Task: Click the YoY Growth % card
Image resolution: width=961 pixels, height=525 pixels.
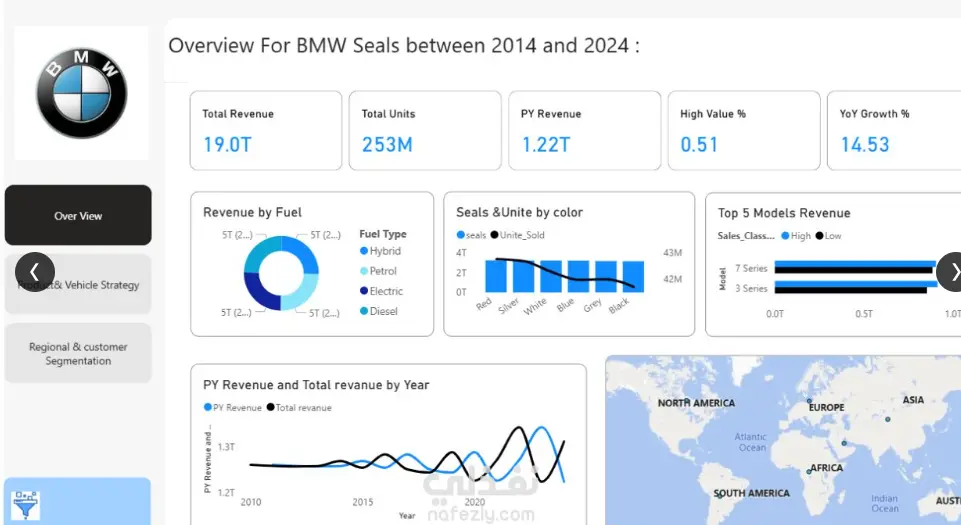Action: pyautogui.click(x=894, y=130)
